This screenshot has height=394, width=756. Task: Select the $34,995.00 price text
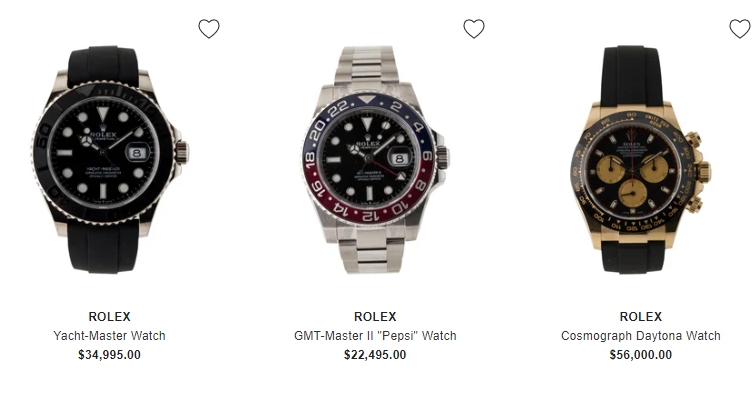click(109, 355)
